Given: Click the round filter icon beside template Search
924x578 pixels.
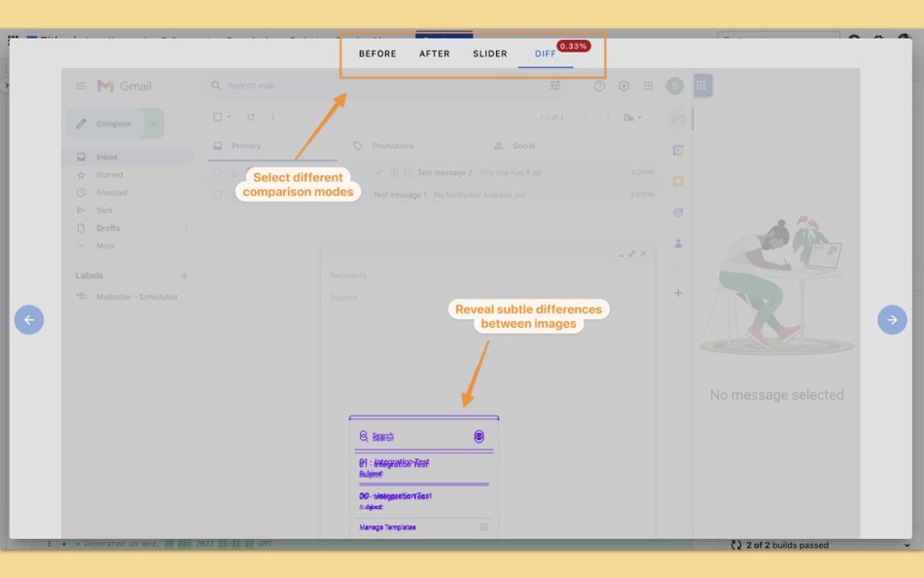Looking at the screenshot, I should (480, 437).
